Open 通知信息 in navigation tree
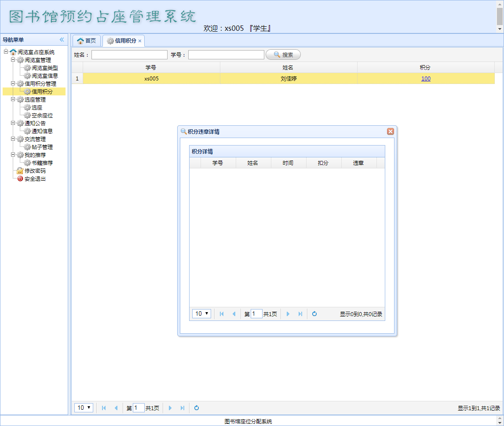The height and width of the screenshot is (426, 504). point(42,131)
